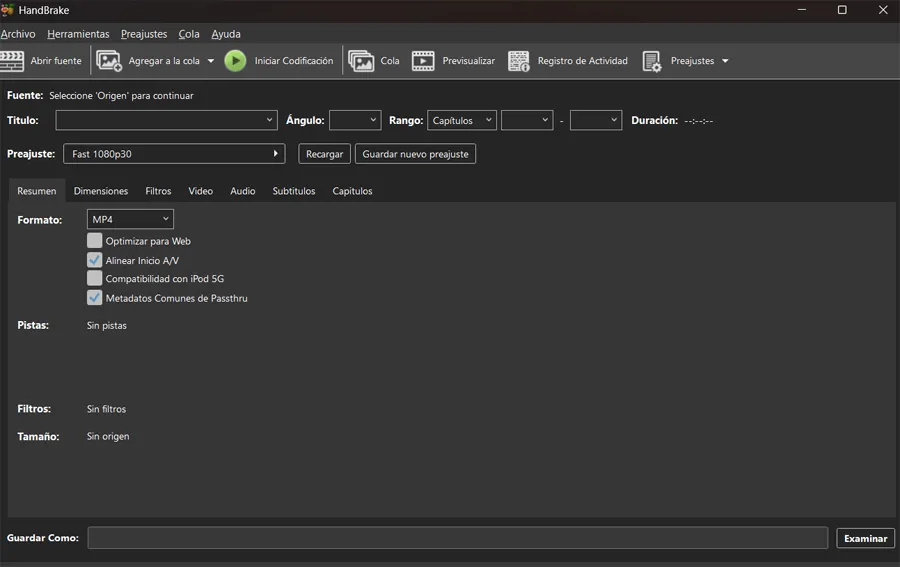Switch to the Video tab
This screenshot has height=567, width=900.
[201, 191]
